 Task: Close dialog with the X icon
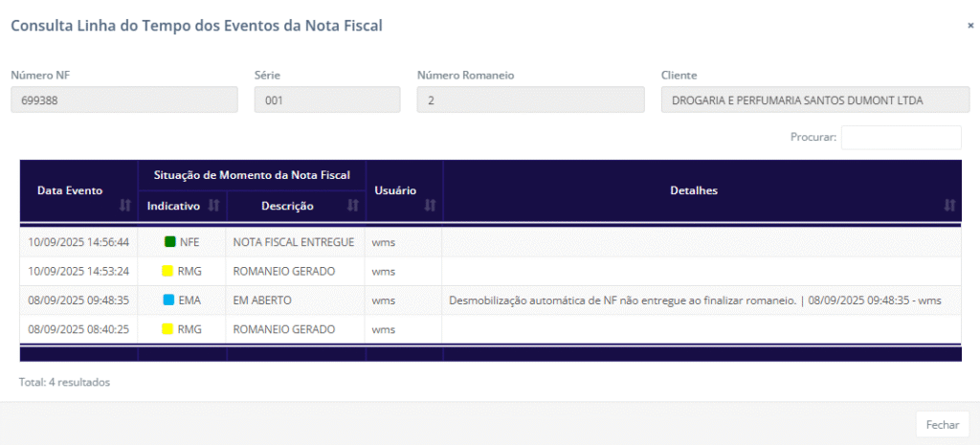point(969,26)
